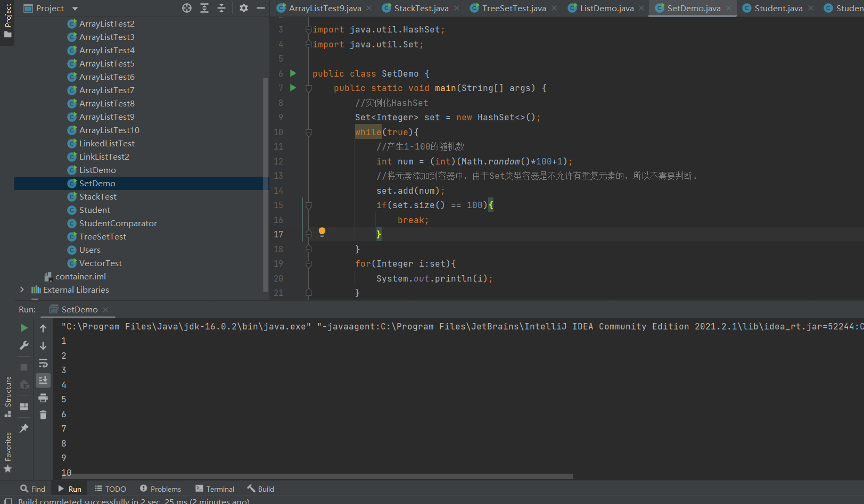Open the TODO tool window
The width and height of the screenshot is (864, 504).
click(110, 489)
